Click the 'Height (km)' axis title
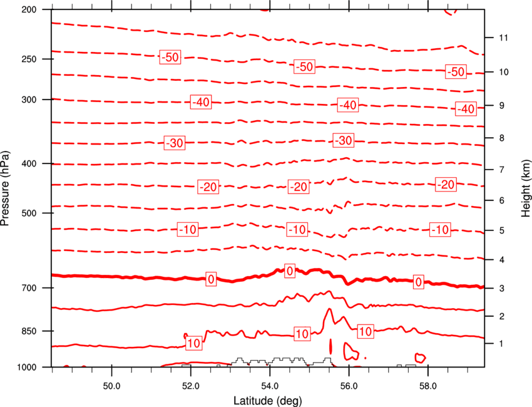Viewport: 532px width, 407px height. [x=526, y=188]
